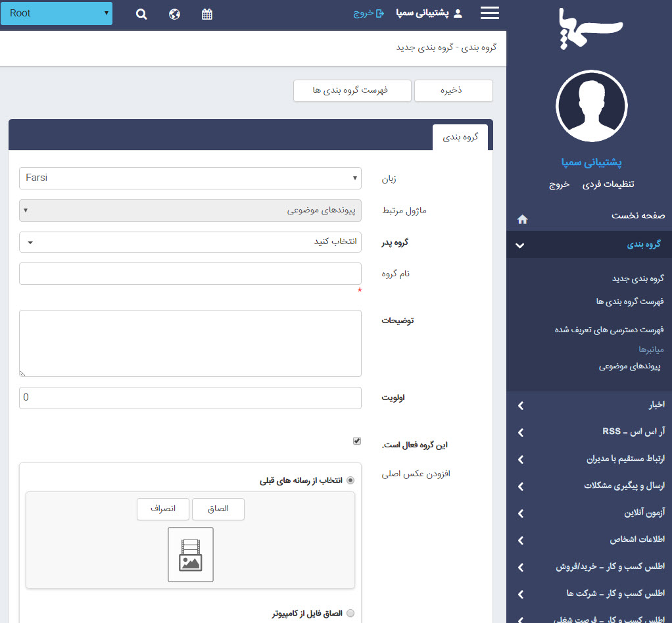Image resolution: width=672 pixels, height=623 pixels.
Task: Select الصاق فایل از کامپیوتر radio option
Action: pos(350,613)
